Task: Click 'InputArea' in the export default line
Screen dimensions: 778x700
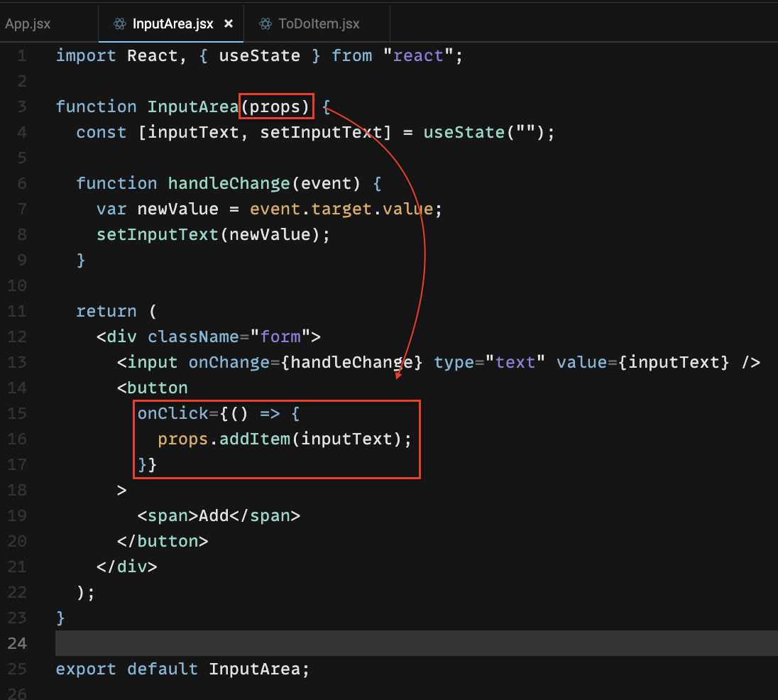Action: tap(255, 669)
